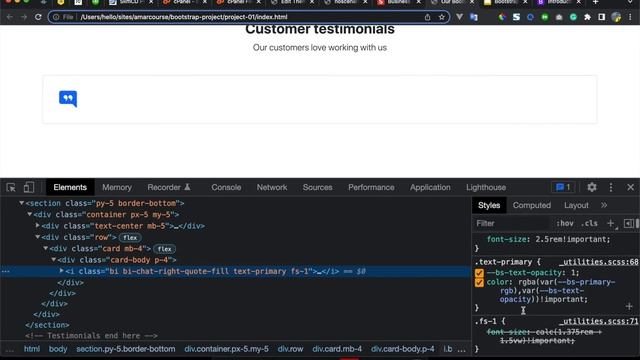Open the Recorder tab
Viewport: 640px width, 360px height.
tap(169, 187)
